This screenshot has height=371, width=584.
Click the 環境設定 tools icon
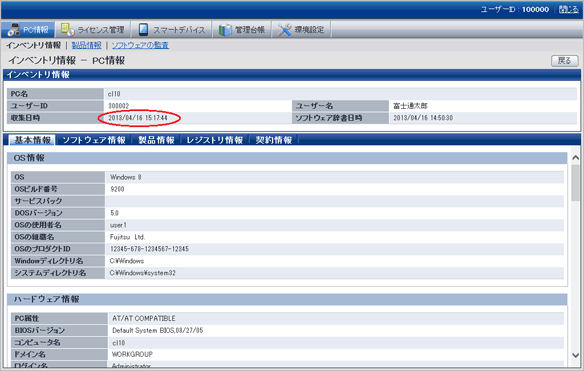(x=285, y=29)
